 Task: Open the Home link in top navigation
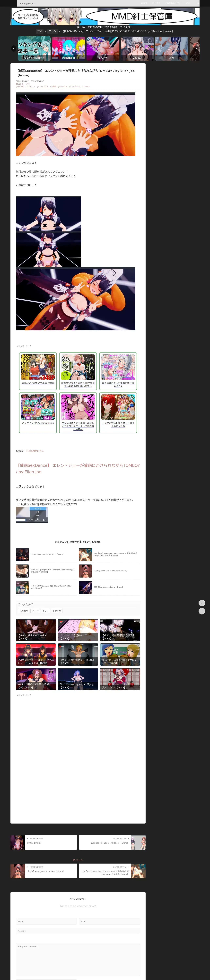coord(144,3)
